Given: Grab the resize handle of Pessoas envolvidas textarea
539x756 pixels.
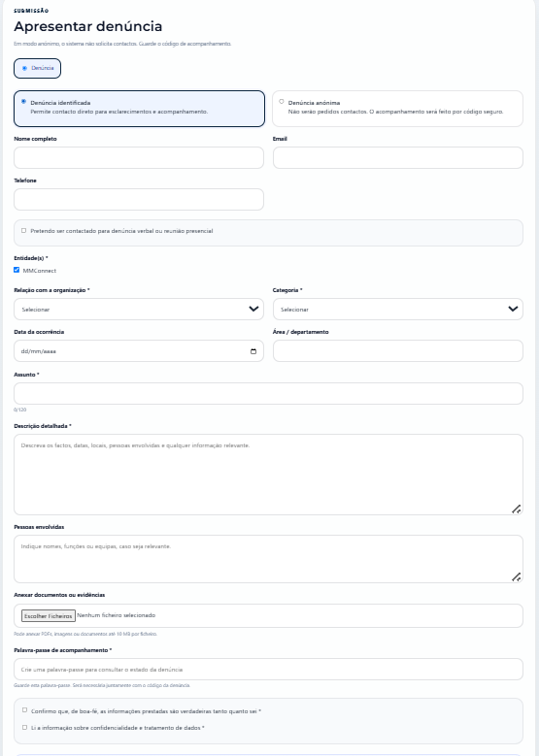Looking at the screenshot, I should point(516,576).
